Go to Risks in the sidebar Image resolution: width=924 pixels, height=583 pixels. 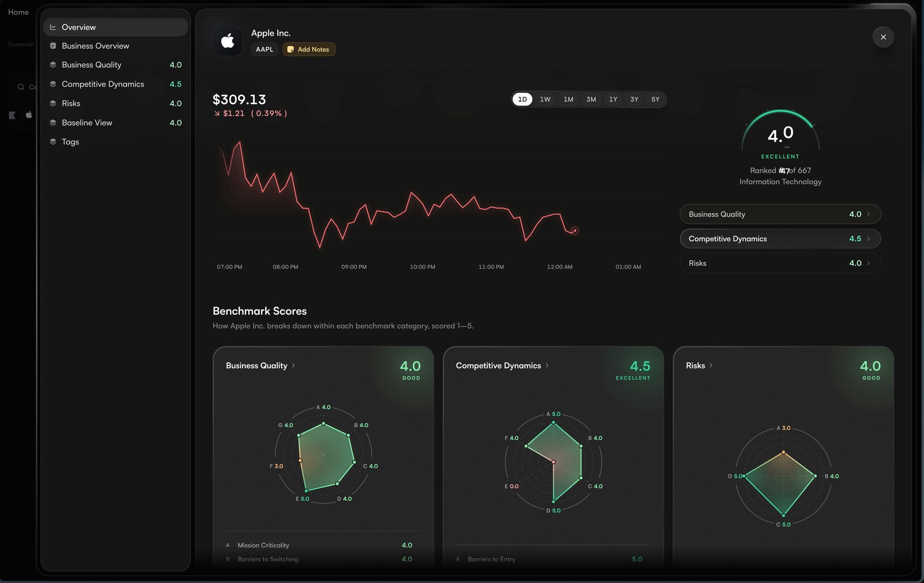[115, 103]
